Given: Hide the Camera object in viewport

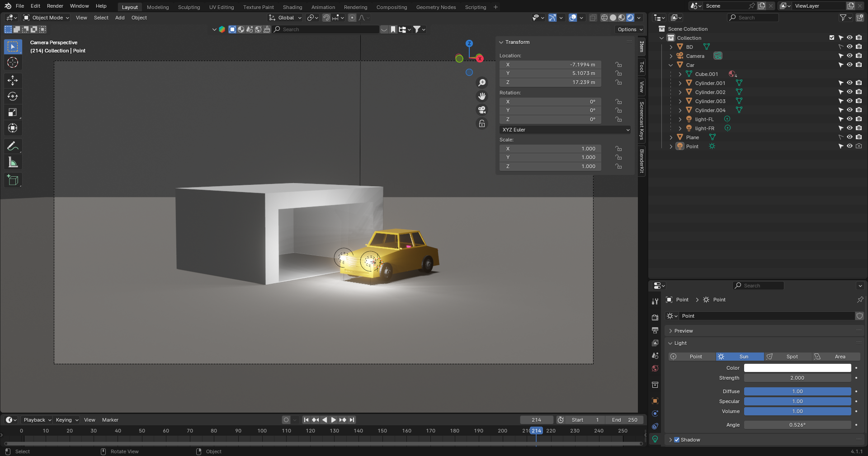Looking at the screenshot, I should click(x=849, y=56).
